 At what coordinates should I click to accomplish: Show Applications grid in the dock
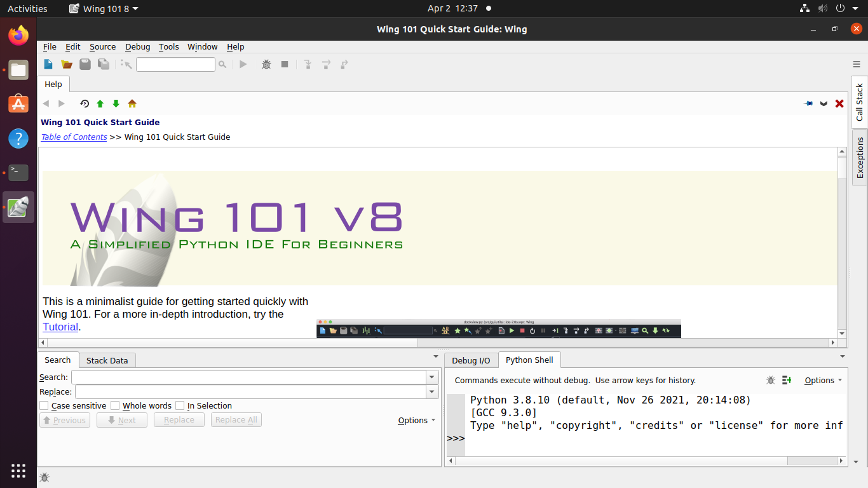click(18, 471)
